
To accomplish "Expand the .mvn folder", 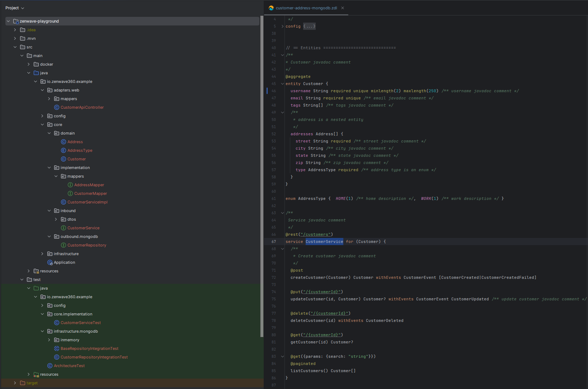I will (15, 38).
